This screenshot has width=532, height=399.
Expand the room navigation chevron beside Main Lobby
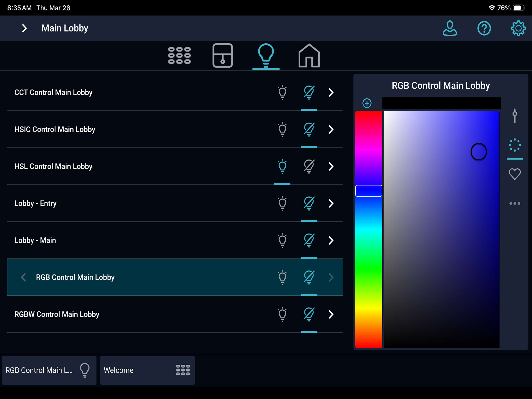24,28
